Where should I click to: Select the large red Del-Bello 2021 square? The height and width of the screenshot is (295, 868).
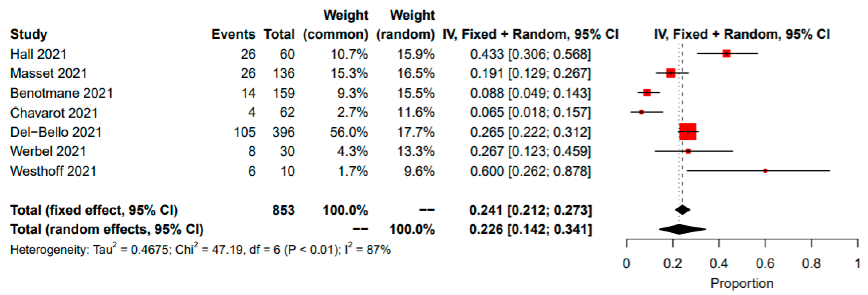point(688,131)
